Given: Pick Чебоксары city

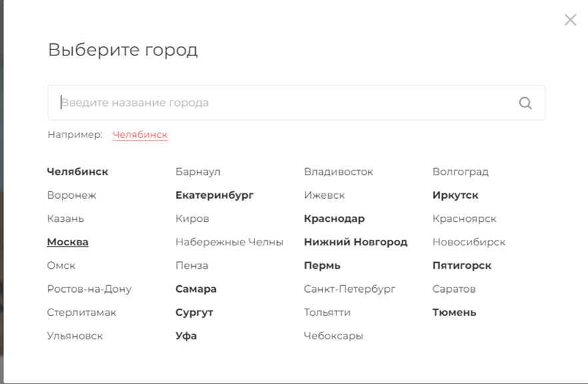Looking at the screenshot, I should click(x=334, y=336).
